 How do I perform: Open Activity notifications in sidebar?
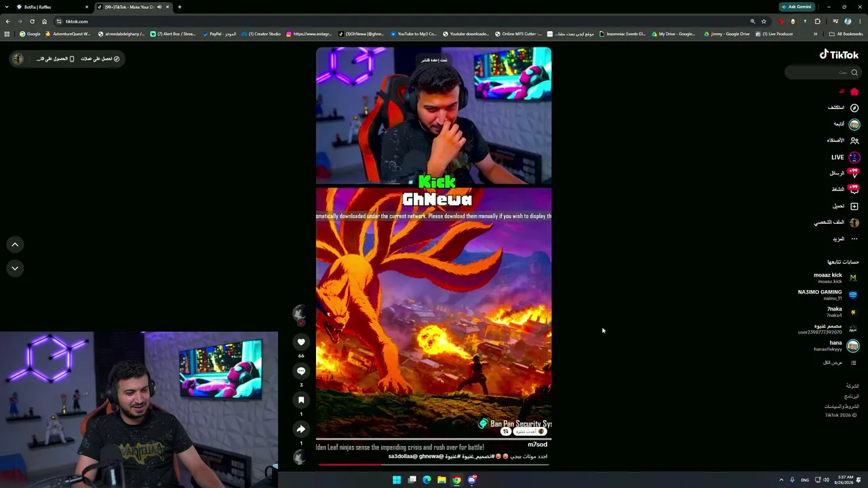pos(854,189)
